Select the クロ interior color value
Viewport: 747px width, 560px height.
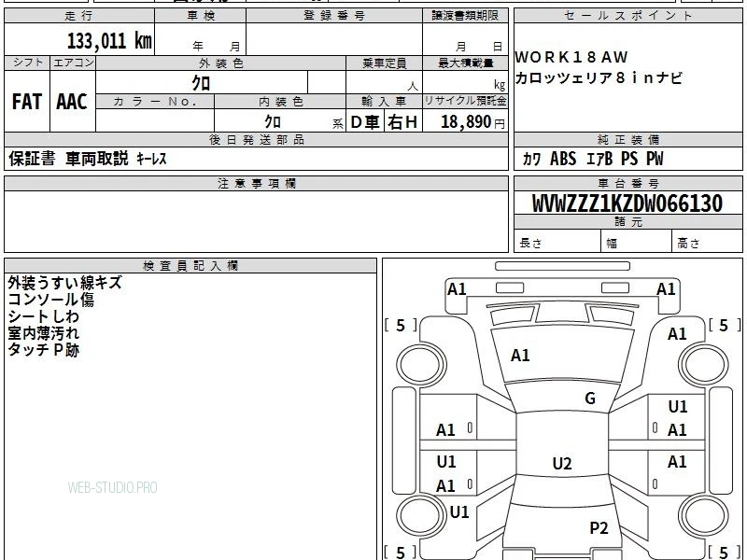click(273, 121)
